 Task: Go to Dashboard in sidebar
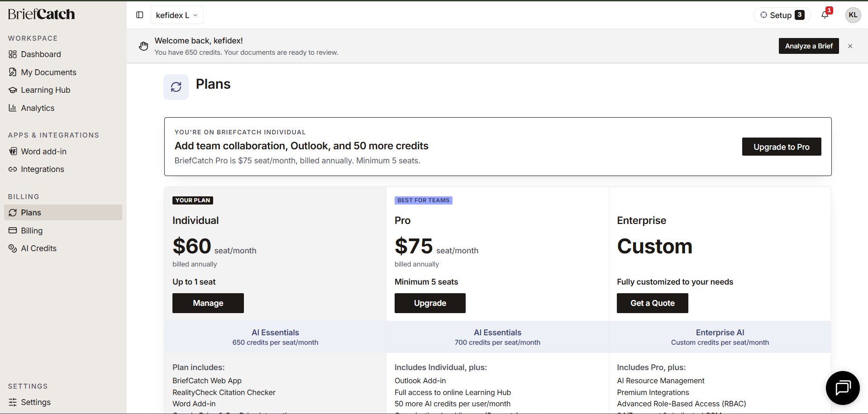click(x=63, y=54)
